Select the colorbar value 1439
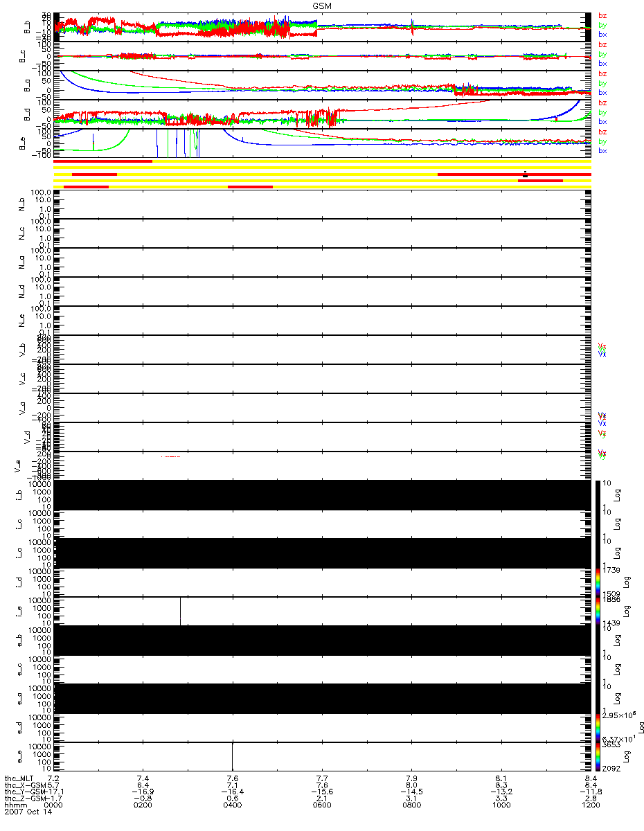644x831 pixels. [x=611, y=623]
